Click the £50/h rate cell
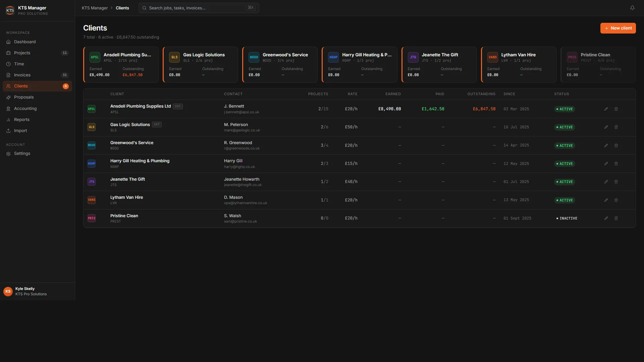 tap(351, 127)
